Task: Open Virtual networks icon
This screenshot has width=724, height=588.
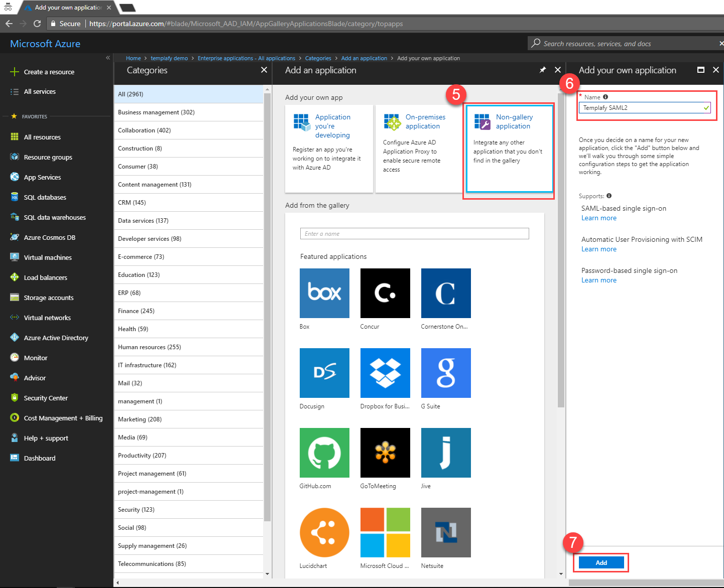Action: pyautogui.click(x=15, y=318)
